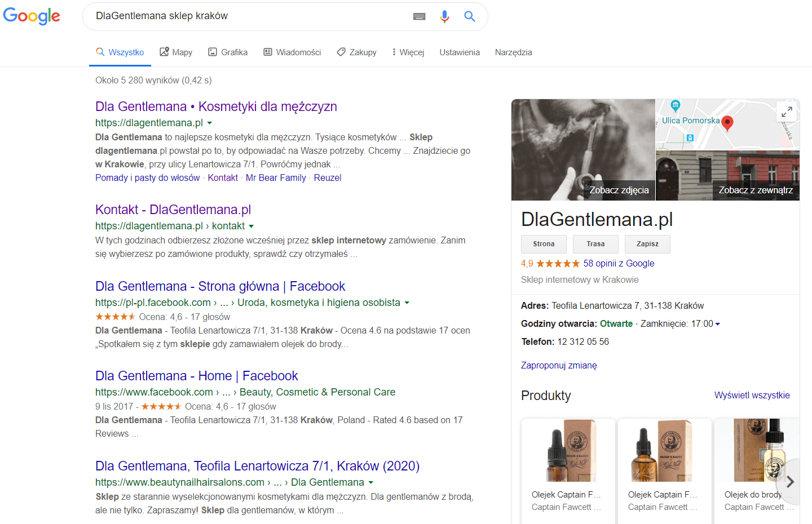
Task: Click the red map pin marker
Action: pyautogui.click(x=727, y=122)
